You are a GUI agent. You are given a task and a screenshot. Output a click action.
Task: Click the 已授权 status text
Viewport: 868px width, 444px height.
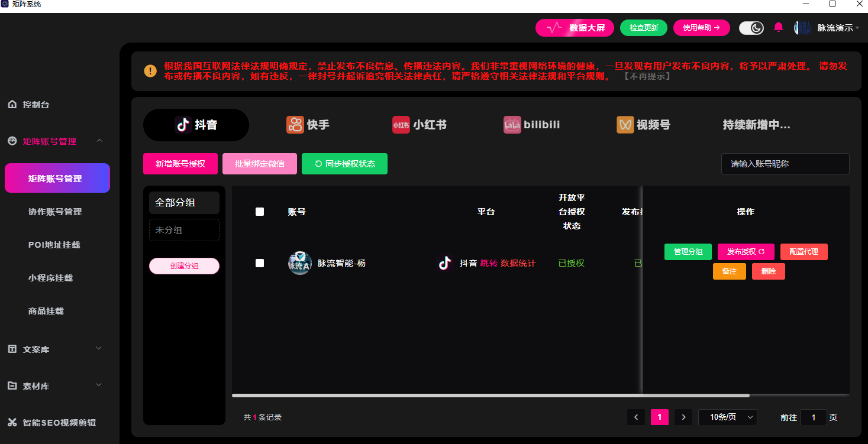572,263
